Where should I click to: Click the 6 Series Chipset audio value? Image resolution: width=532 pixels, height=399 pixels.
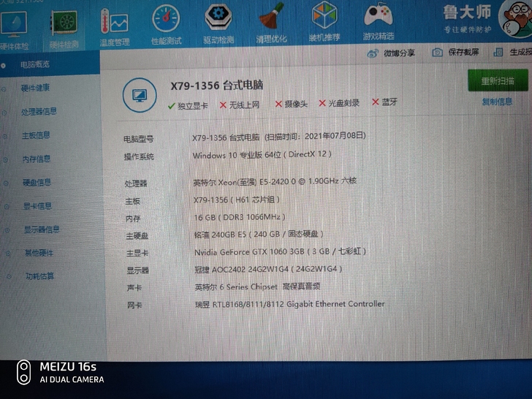[x=257, y=286]
